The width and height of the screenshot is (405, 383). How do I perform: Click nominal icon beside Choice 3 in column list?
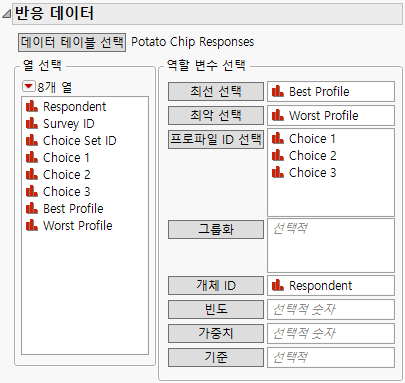pos(32,191)
